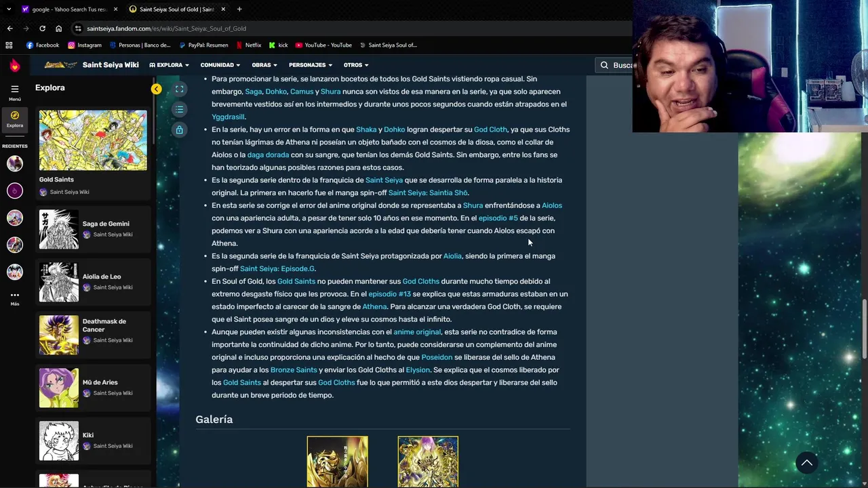Click the page vertical scrollbar thumb
This screenshot has width=868, height=488.
(865, 329)
